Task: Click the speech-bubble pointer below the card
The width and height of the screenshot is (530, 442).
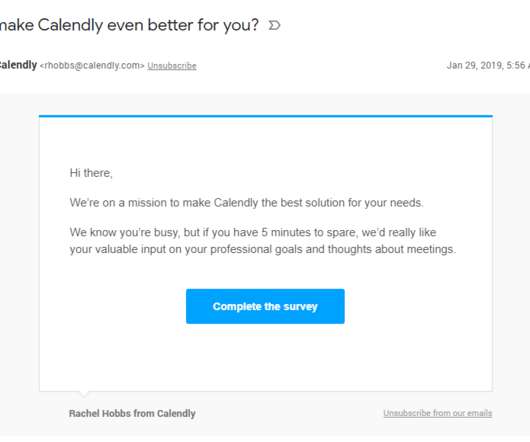Action: click(84, 394)
